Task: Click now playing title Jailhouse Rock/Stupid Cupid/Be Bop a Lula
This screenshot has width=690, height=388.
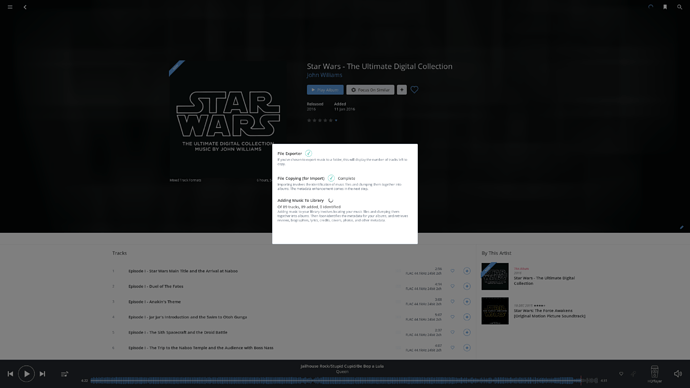Action: (x=342, y=366)
